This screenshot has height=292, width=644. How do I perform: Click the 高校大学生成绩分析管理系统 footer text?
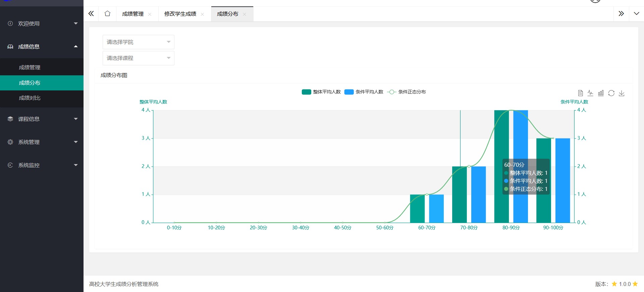click(x=124, y=284)
